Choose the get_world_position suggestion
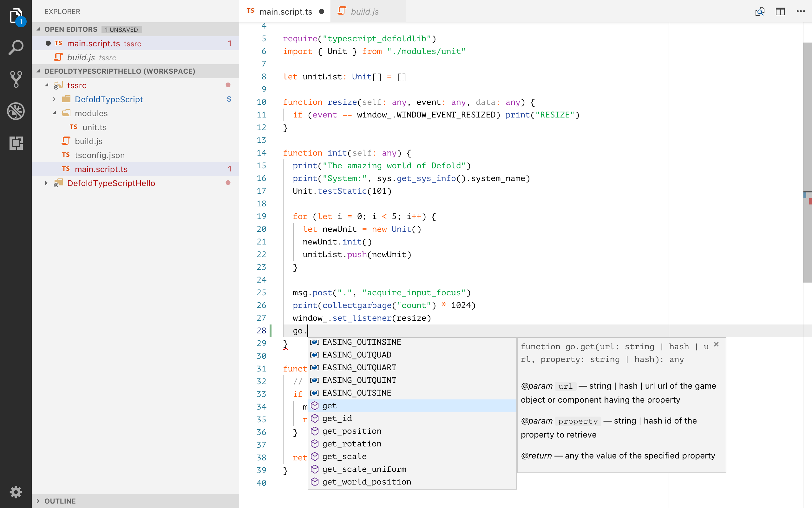This screenshot has width=812, height=508. (x=412, y=482)
